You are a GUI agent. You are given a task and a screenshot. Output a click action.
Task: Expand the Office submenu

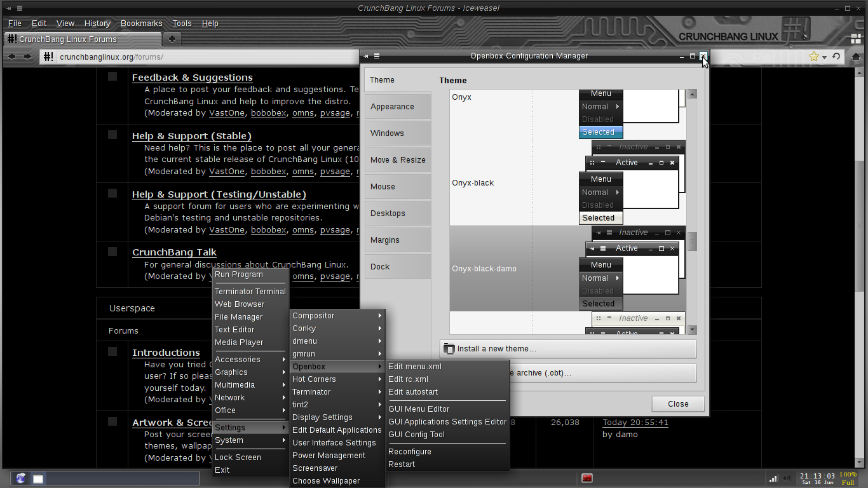point(250,410)
